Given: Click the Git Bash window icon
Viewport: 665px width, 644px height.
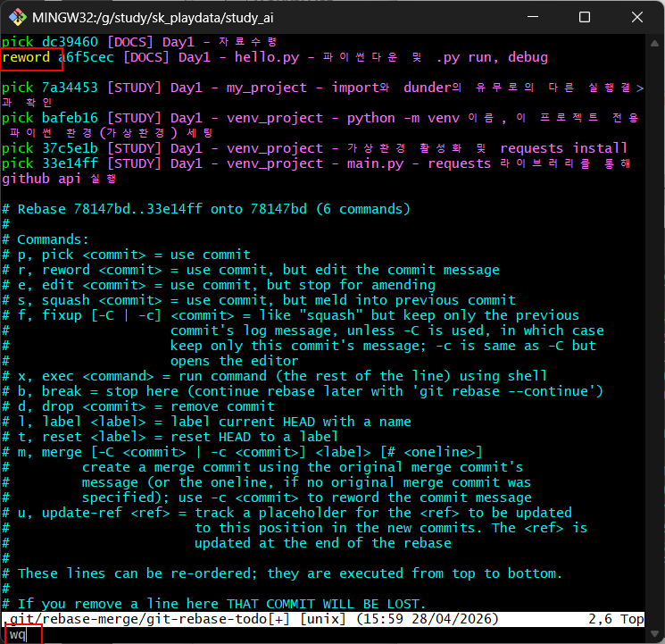Looking at the screenshot, I should [x=17, y=17].
